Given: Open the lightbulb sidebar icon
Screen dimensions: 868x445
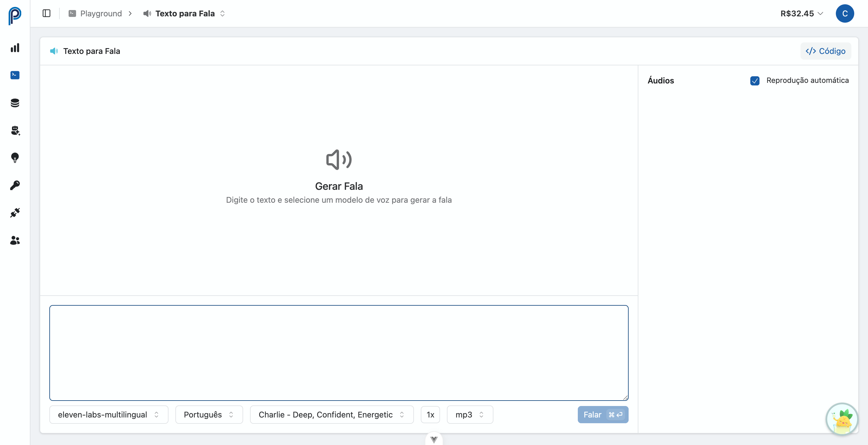Looking at the screenshot, I should (x=15, y=157).
